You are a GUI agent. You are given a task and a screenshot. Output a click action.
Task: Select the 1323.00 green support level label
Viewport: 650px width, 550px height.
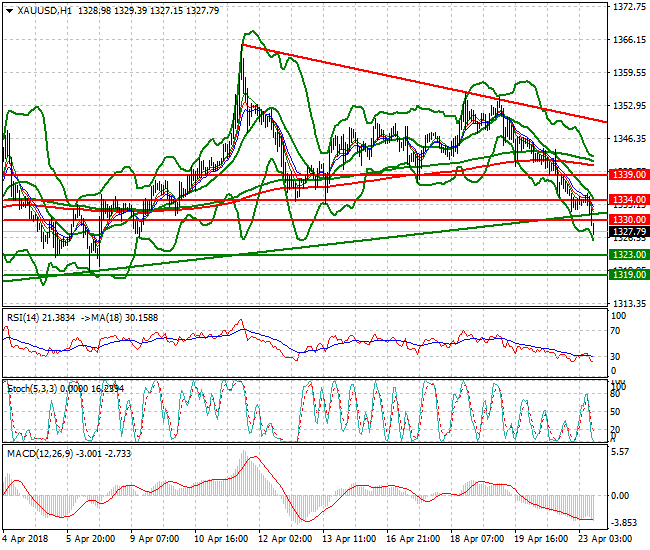coord(629,254)
